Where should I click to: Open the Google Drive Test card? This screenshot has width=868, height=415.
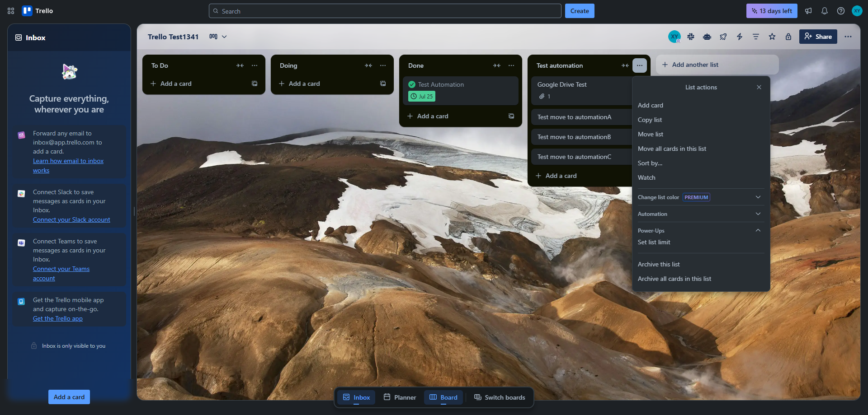click(x=582, y=91)
